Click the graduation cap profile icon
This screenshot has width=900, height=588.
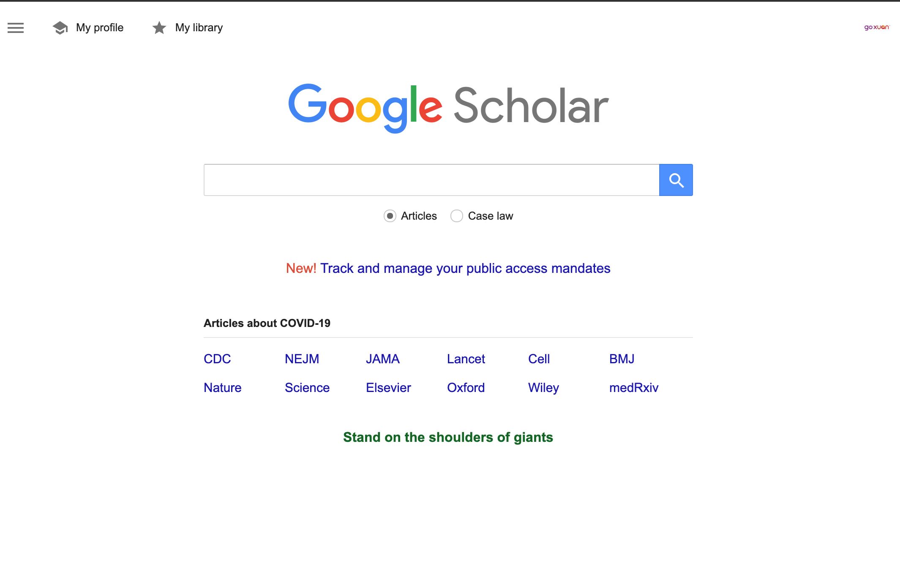click(x=60, y=28)
